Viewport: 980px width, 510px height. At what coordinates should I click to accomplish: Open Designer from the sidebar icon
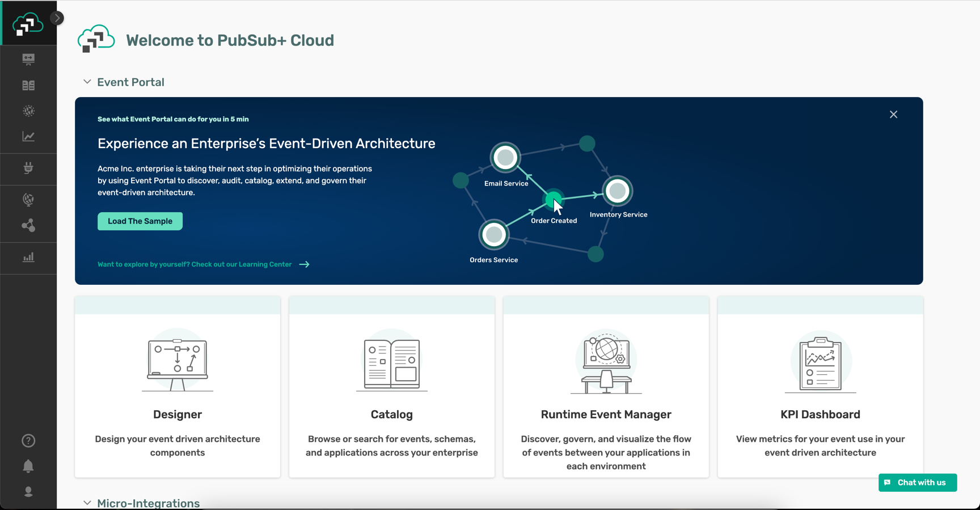click(x=28, y=59)
